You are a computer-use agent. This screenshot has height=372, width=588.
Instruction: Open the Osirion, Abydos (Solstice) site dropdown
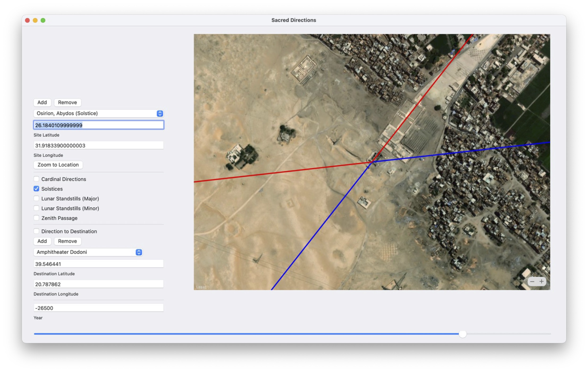pyautogui.click(x=95, y=113)
